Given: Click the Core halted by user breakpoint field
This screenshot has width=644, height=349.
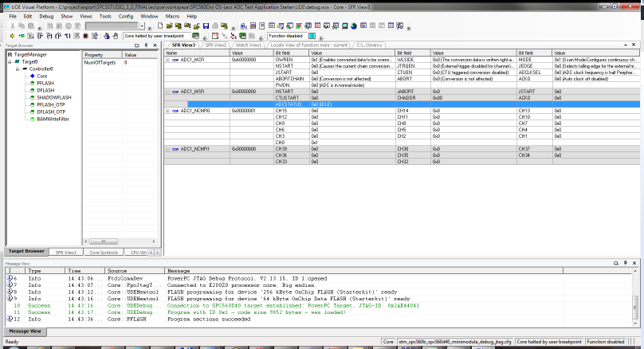Looking at the screenshot, I should point(156,36).
